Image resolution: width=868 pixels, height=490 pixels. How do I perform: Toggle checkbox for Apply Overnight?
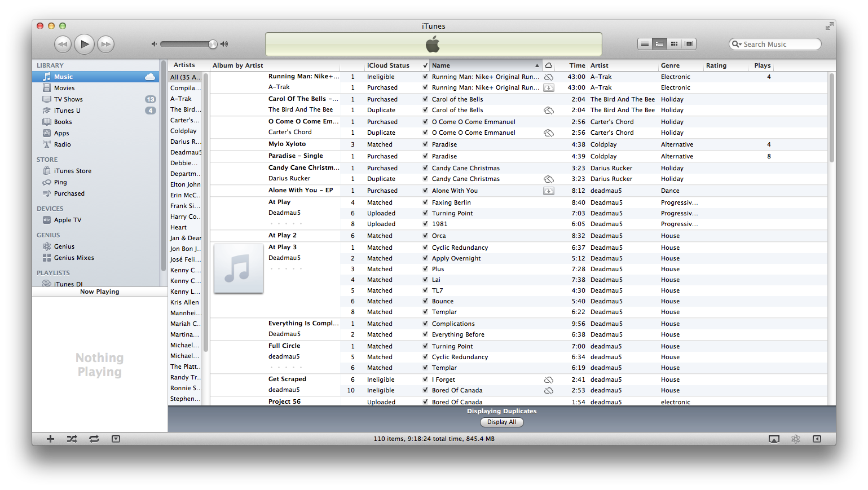[425, 258]
